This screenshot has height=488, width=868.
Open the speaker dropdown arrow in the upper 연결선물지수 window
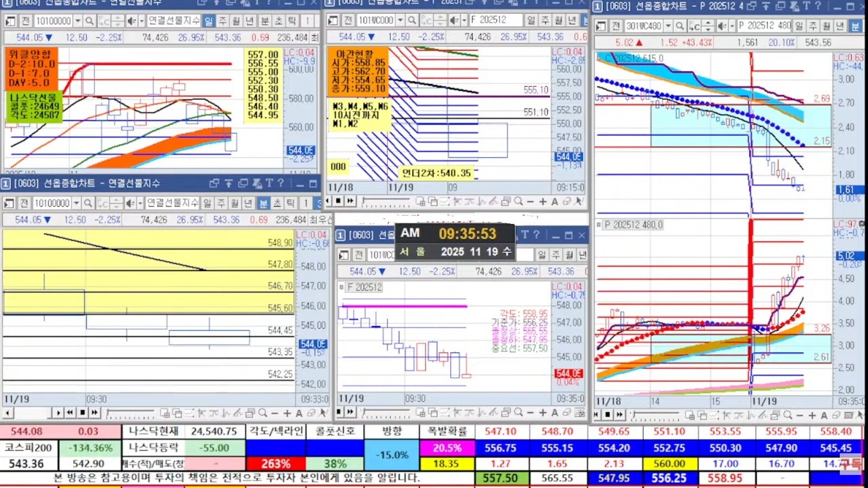point(142,21)
